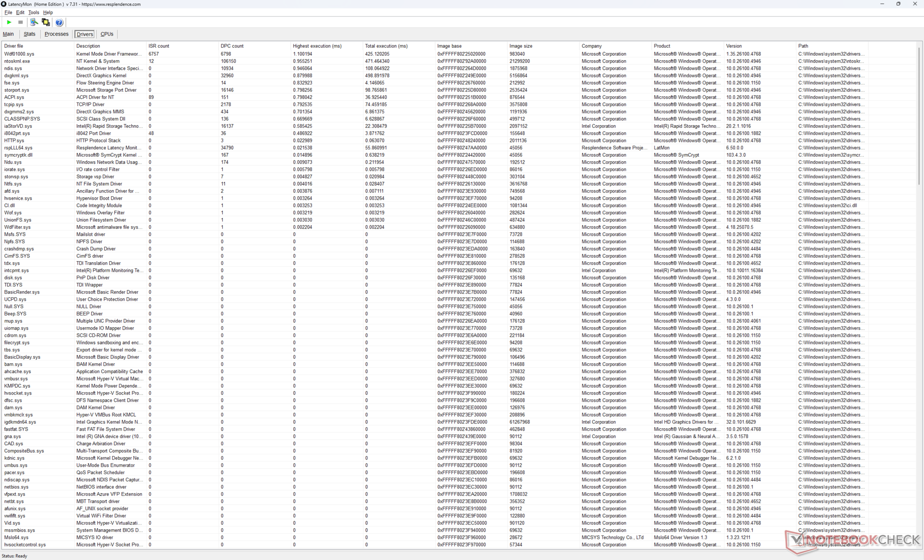
Task: Sort by Highest execution (ms) column header
Action: tap(317, 46)
